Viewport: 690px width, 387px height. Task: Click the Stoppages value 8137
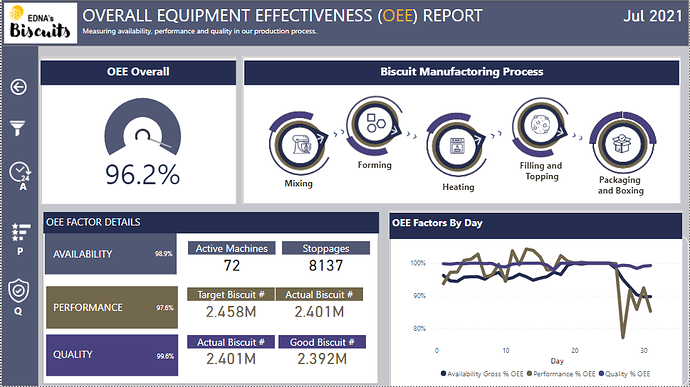point(326,265)
